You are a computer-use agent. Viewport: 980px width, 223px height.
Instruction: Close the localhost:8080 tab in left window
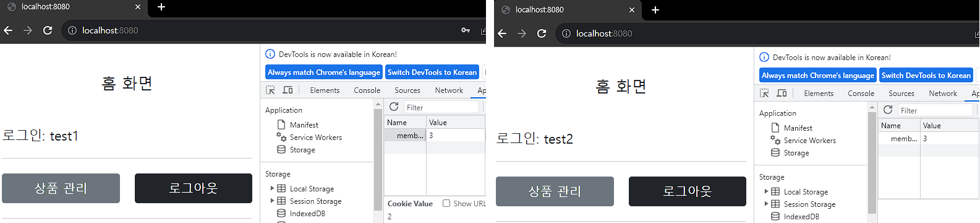(x=137, y=7)
